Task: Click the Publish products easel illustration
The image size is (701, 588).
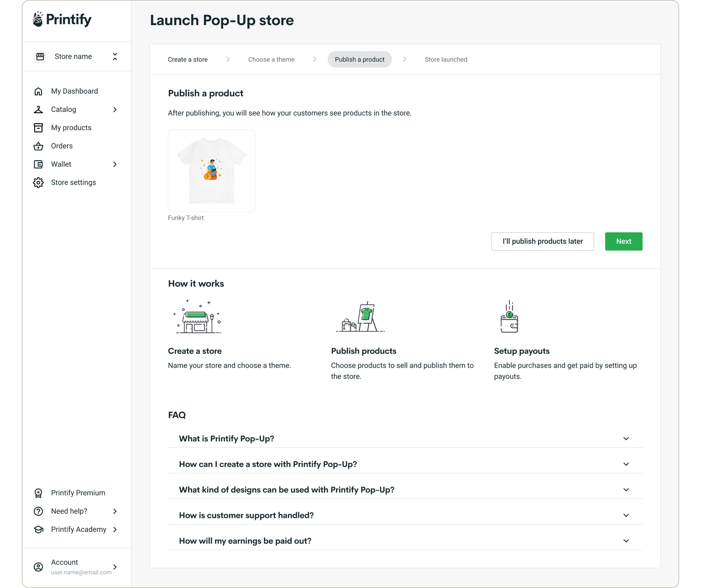Action: click(361, 316)
